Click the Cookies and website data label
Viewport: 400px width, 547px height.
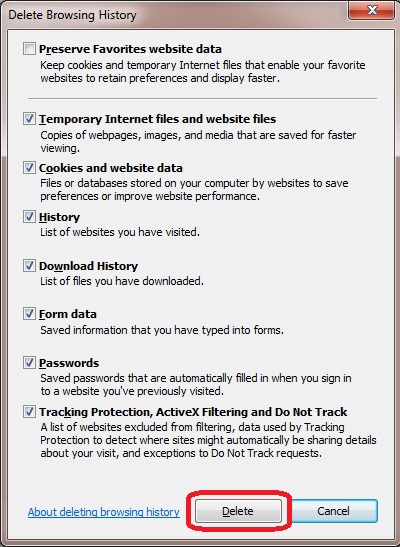coord(111,168)
